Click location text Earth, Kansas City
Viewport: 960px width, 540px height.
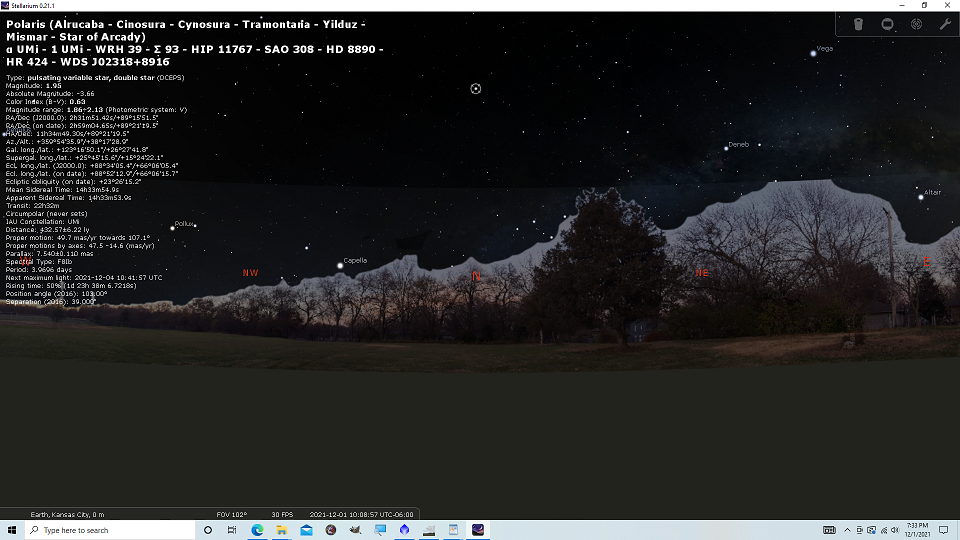[67, 515]
